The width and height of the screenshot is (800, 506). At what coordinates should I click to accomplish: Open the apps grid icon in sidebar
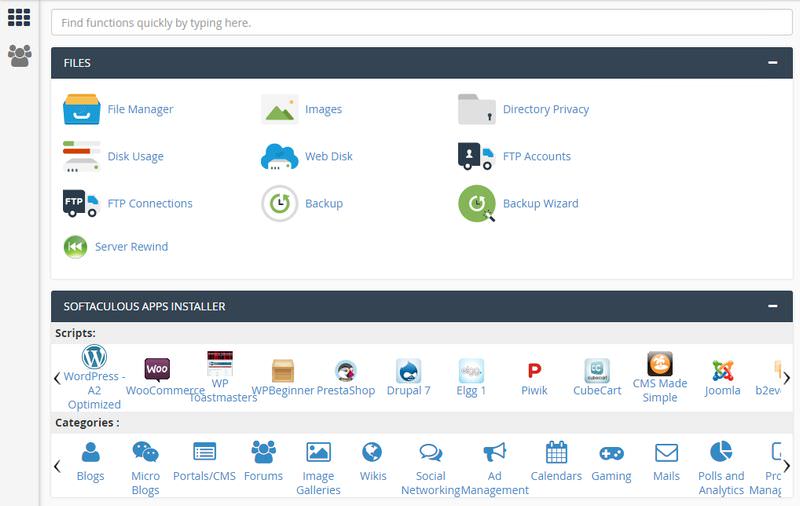[19, 17]
